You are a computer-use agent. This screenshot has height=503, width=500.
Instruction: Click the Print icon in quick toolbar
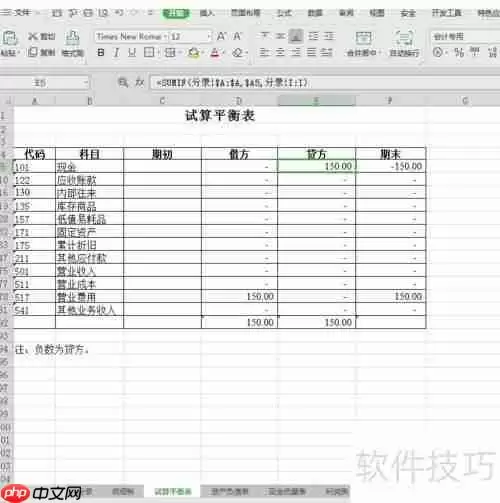coord(88,13)
